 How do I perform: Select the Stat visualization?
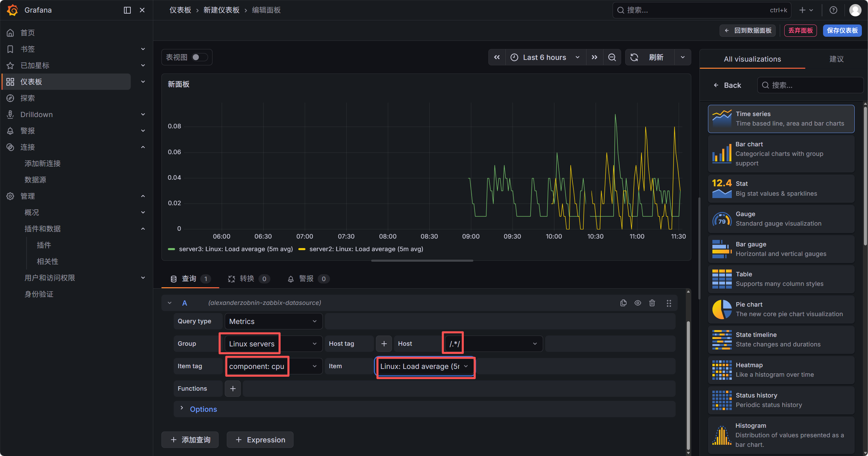(x=781, y=189)
